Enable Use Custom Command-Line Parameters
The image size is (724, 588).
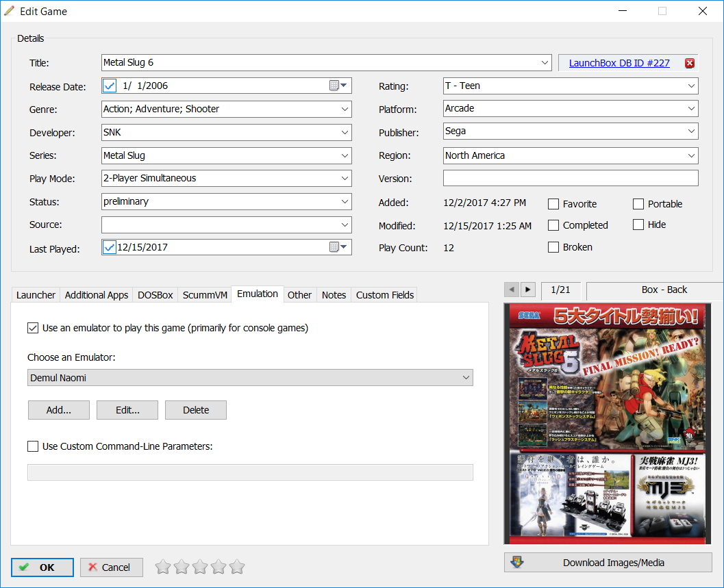[33, 446]
